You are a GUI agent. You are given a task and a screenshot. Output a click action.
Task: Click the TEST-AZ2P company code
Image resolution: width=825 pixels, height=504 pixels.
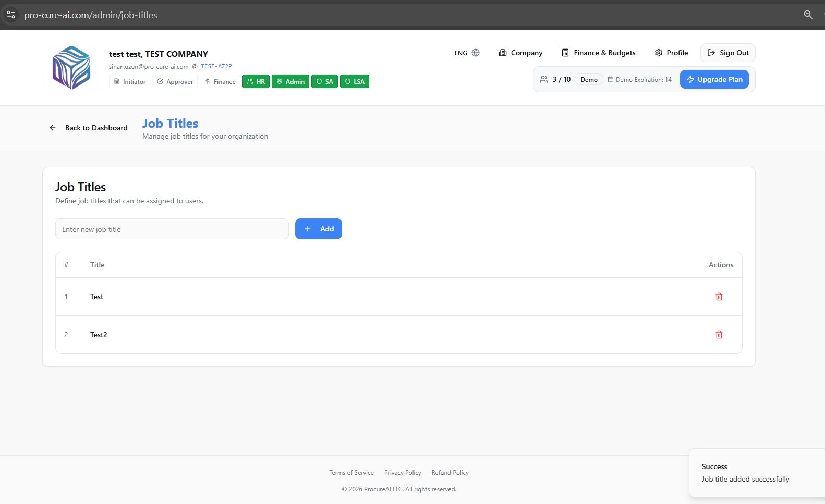[216, 66]
